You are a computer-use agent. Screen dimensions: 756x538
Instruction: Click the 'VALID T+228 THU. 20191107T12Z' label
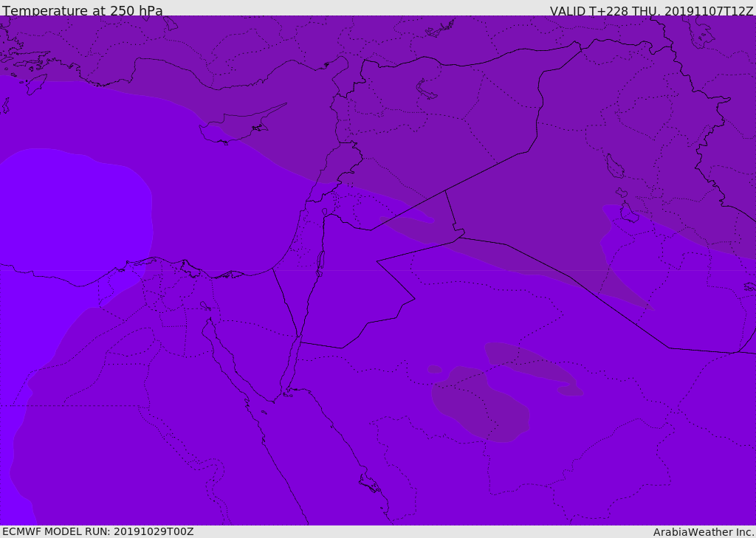651,10
